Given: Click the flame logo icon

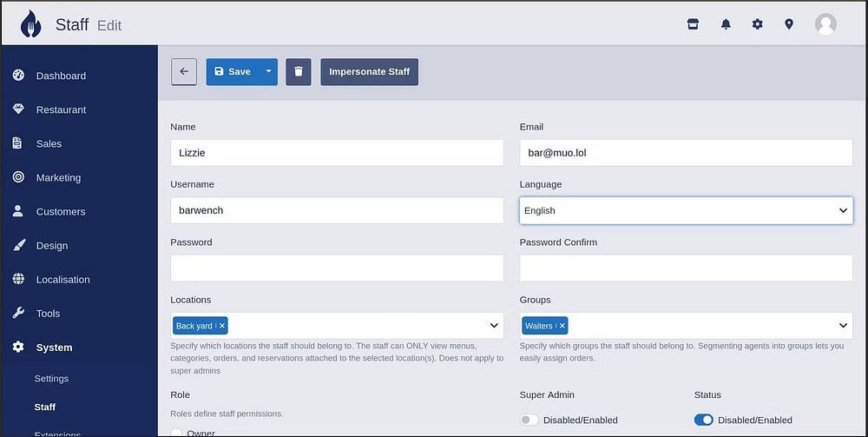Looking at the screenshot, I should click(x=30, y=24).
